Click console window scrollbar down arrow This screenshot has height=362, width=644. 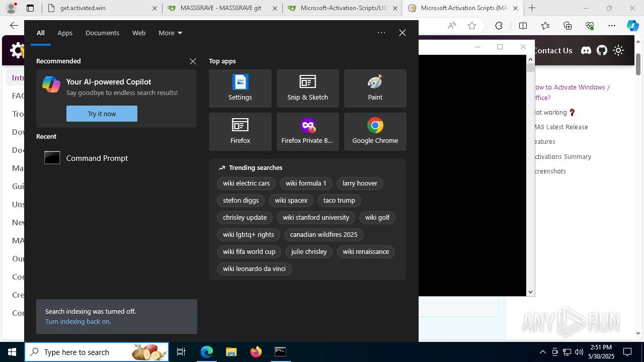pos(530,292)
